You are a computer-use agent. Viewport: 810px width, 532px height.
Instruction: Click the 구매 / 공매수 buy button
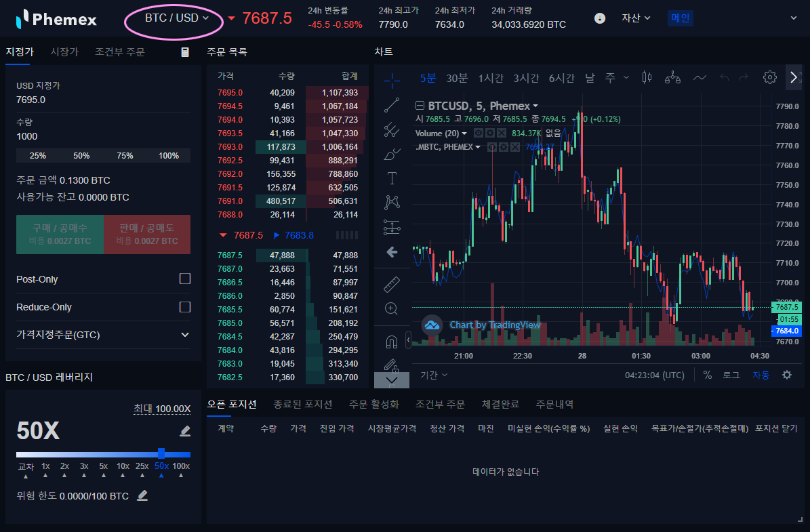pyautogui.click(x=60, y=234)
